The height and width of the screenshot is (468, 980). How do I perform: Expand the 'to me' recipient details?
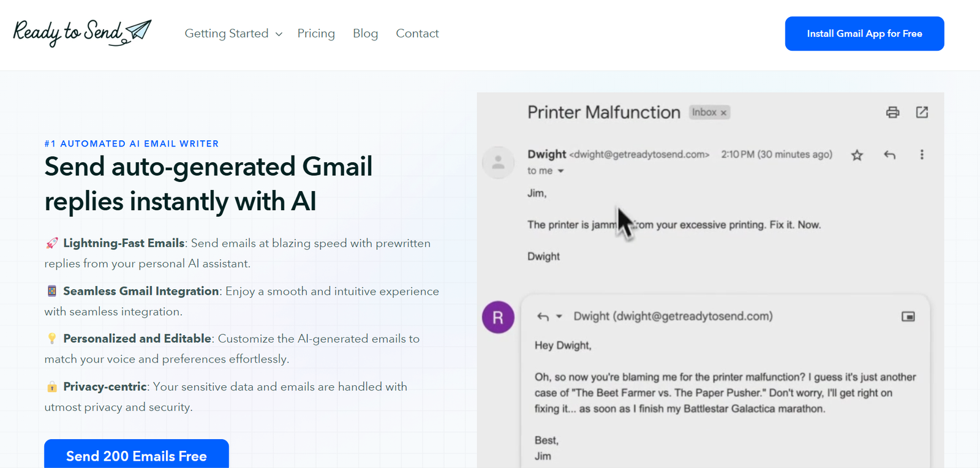tap(560, 172)
